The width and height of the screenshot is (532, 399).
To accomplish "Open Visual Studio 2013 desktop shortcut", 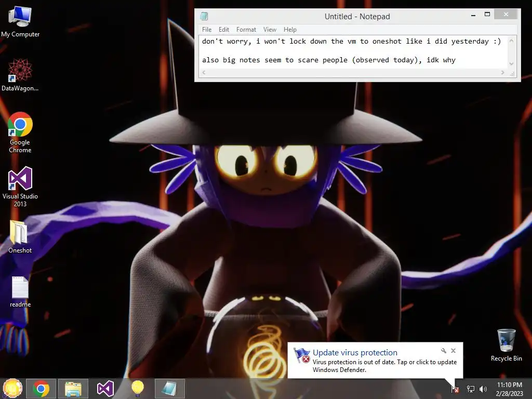I will coord(20,187).
